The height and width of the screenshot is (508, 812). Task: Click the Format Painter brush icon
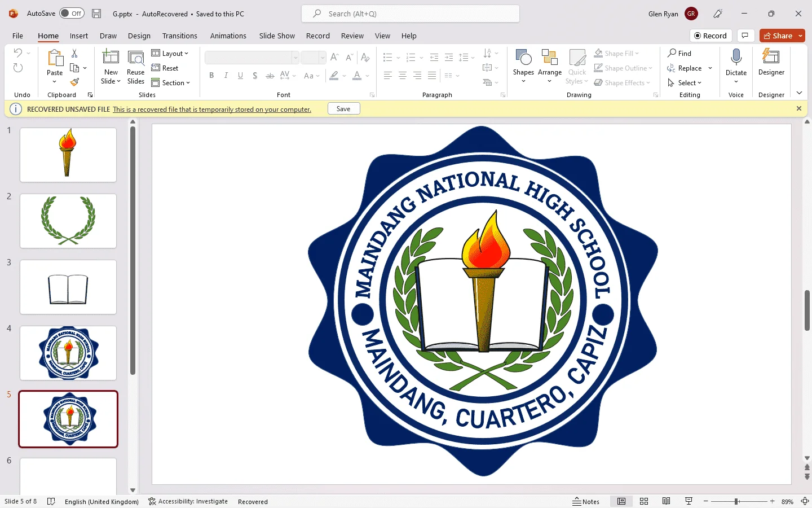(x=74, y=82)
